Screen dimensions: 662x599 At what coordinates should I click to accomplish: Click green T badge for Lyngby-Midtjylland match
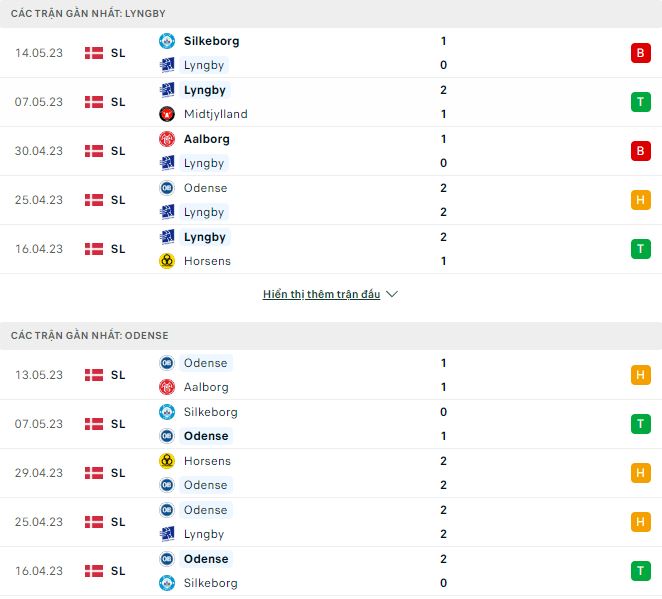click(x=640, y=102)
